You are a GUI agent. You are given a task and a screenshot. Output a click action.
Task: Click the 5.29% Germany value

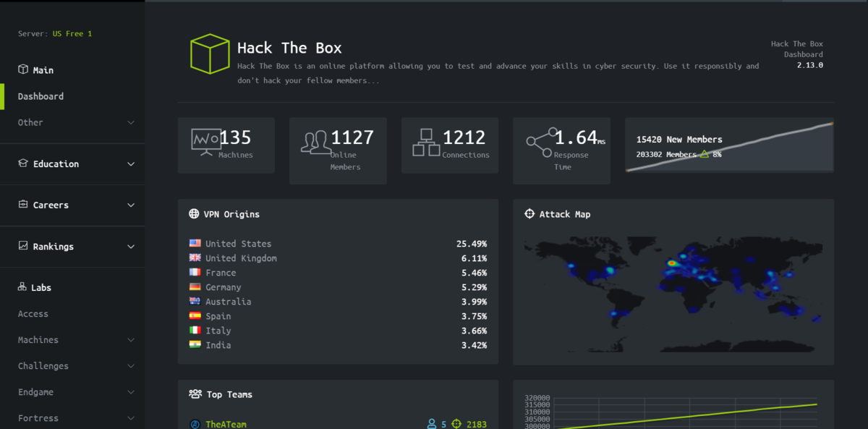[474, 287]
